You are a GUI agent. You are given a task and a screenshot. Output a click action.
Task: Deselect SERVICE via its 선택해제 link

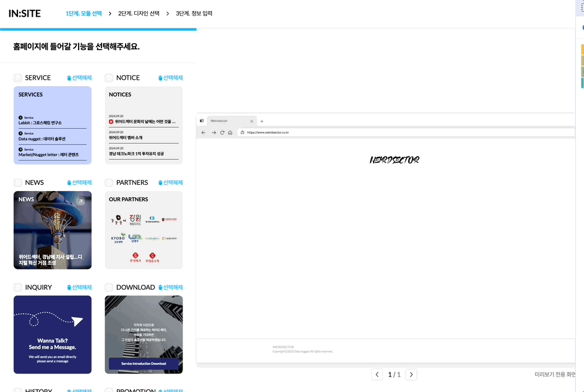pos(79,78)
